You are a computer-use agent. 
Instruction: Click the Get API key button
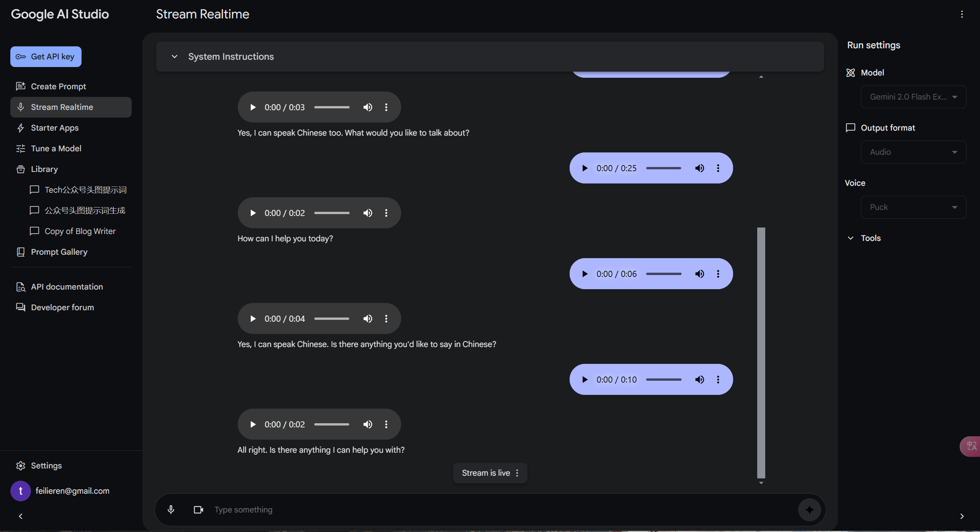tap(46, 57)
